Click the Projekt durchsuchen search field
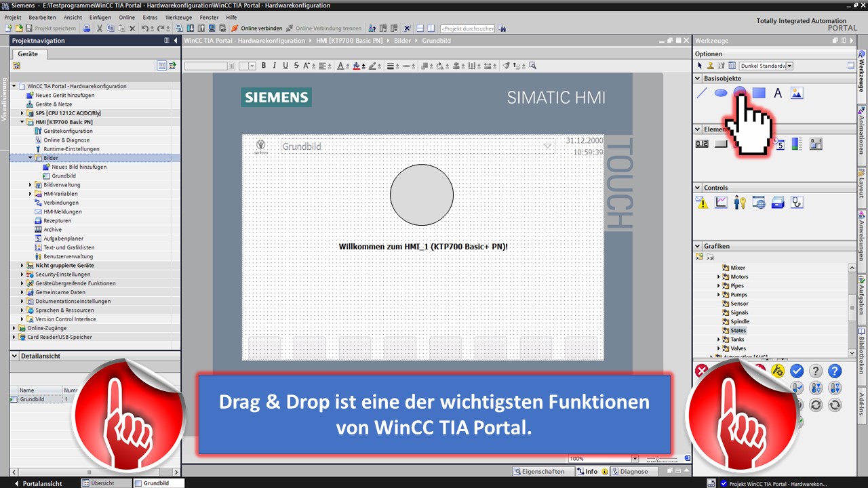Screen dimensions: 868x488 tap(467, 28)
